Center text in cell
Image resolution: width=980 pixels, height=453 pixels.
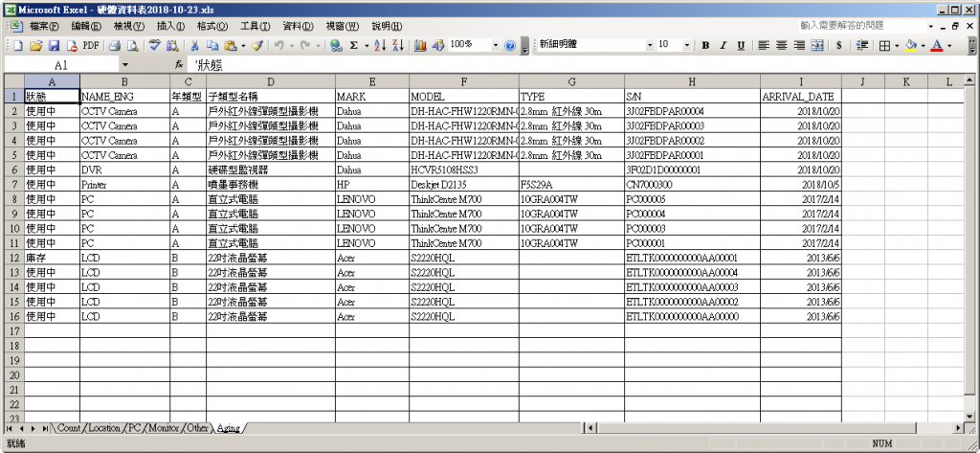[x=781, y=46]
